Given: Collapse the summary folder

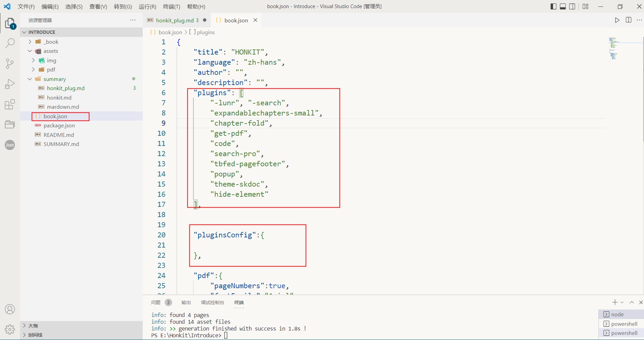Looking at the screenshot, I should (x=30, y=79).
